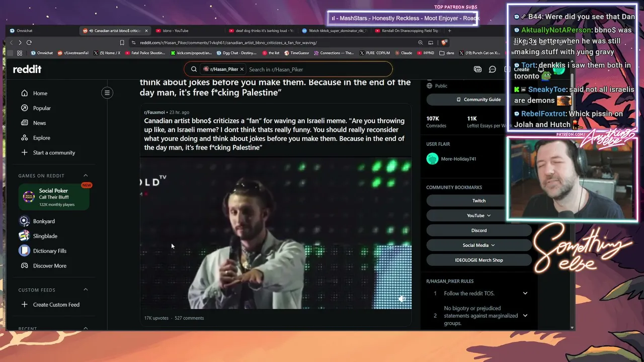The height and width of the screenshot is (362, 644).
Task: Click the Home icon in Reddit sidebar
Action: 24,93
